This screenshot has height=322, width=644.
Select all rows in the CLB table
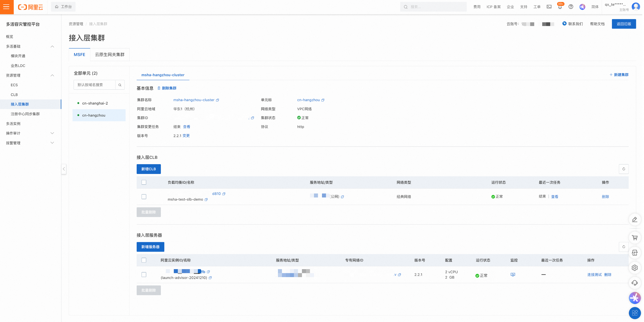coord(144,183)
